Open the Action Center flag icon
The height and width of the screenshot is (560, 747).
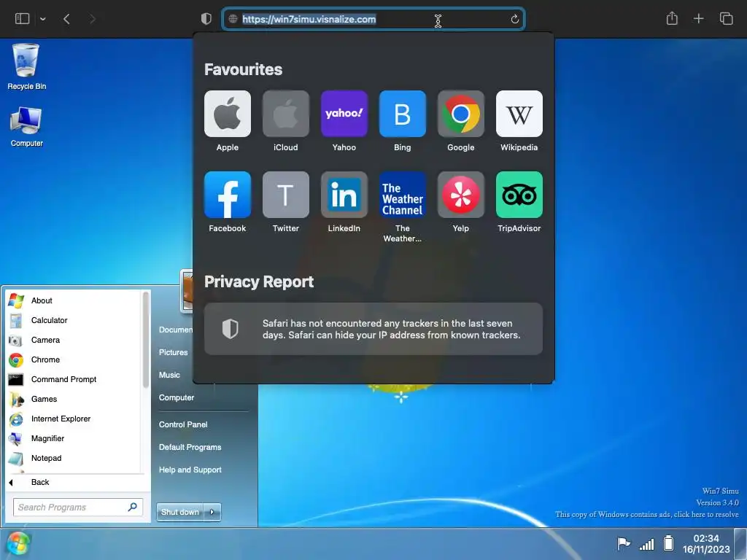pyautogui.click(x=624, y=543)
